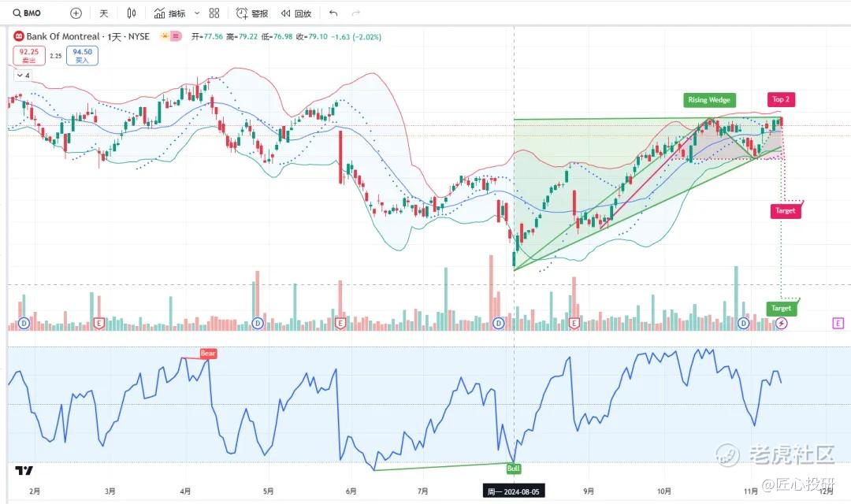Click the 3月 time axis label
Viewport: 851px width, 504px height.
click(110, 491)
